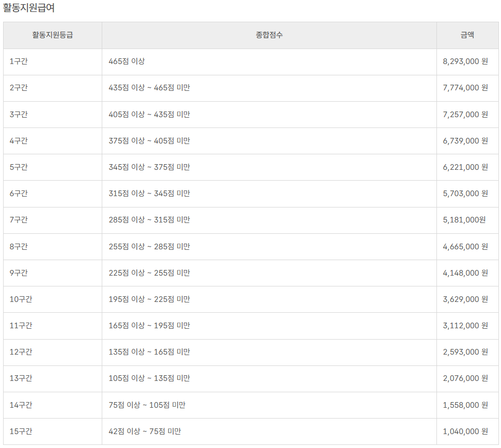Select the 3구간 grade cell
The image size is (501, 448).
point(19,115)
